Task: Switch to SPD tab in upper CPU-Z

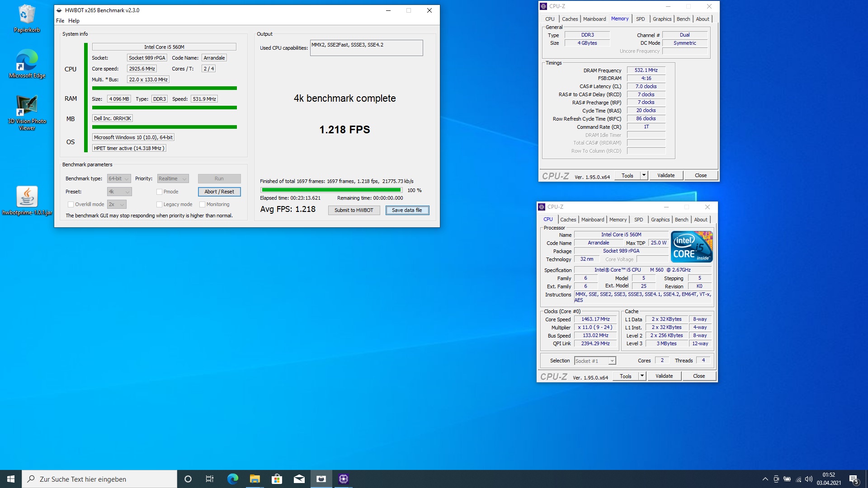Action: point(640,19)
